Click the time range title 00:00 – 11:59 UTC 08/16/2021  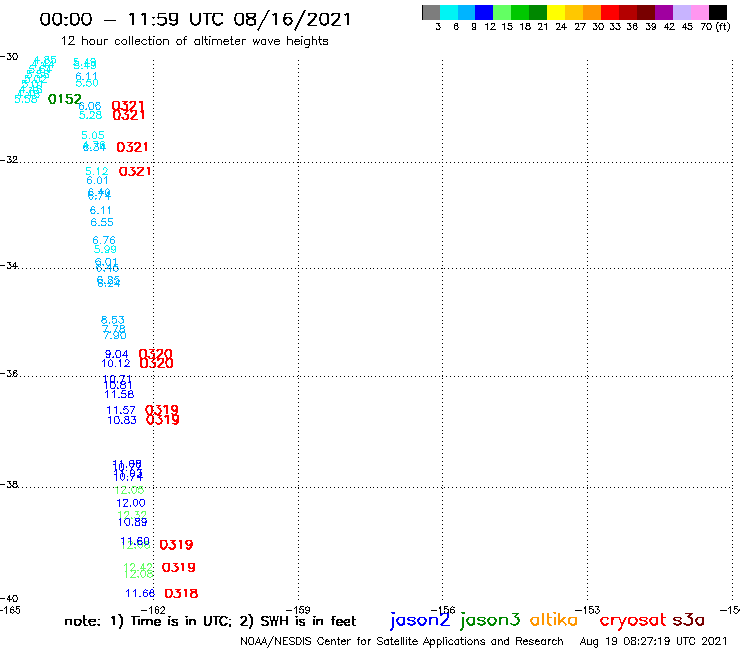coord(195,19)
